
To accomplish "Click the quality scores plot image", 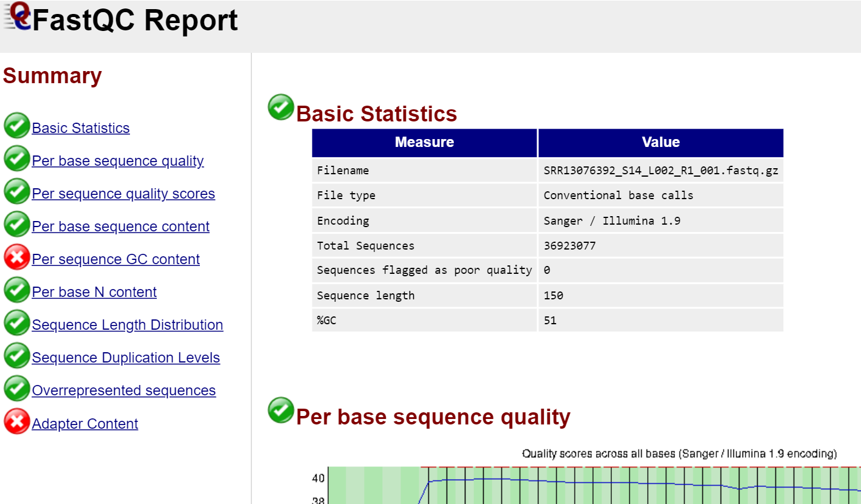I will click(x=586, y=476).
